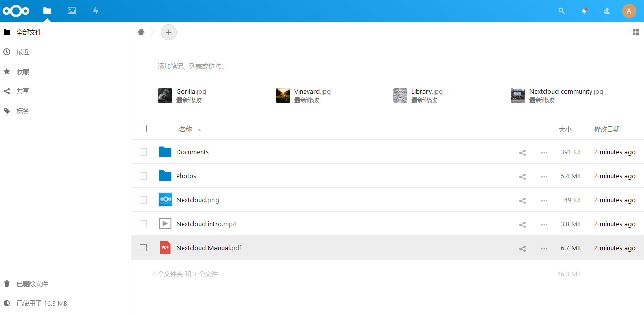Toggle the select all files checkbox
644x317 pixels.
pos(143,129)
